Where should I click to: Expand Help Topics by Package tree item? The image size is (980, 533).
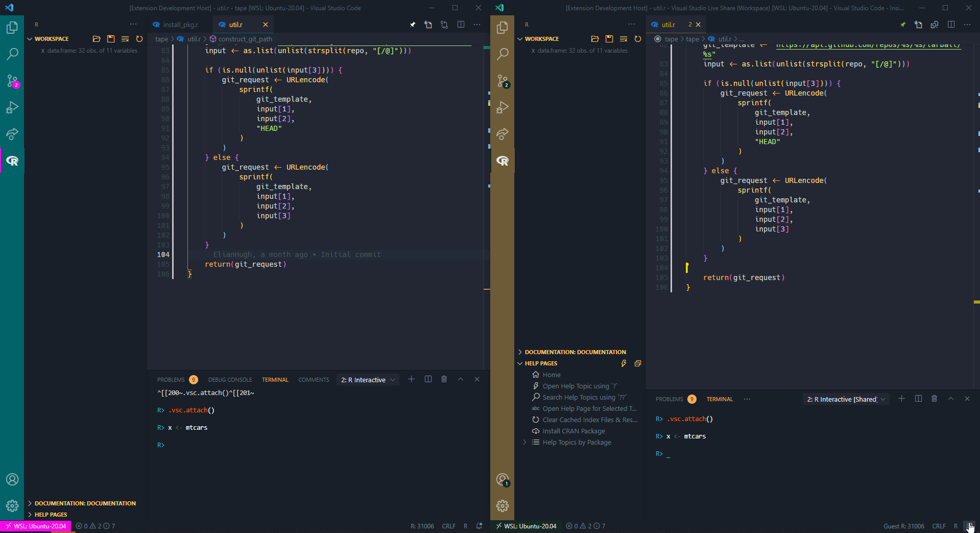pos(524,443)
